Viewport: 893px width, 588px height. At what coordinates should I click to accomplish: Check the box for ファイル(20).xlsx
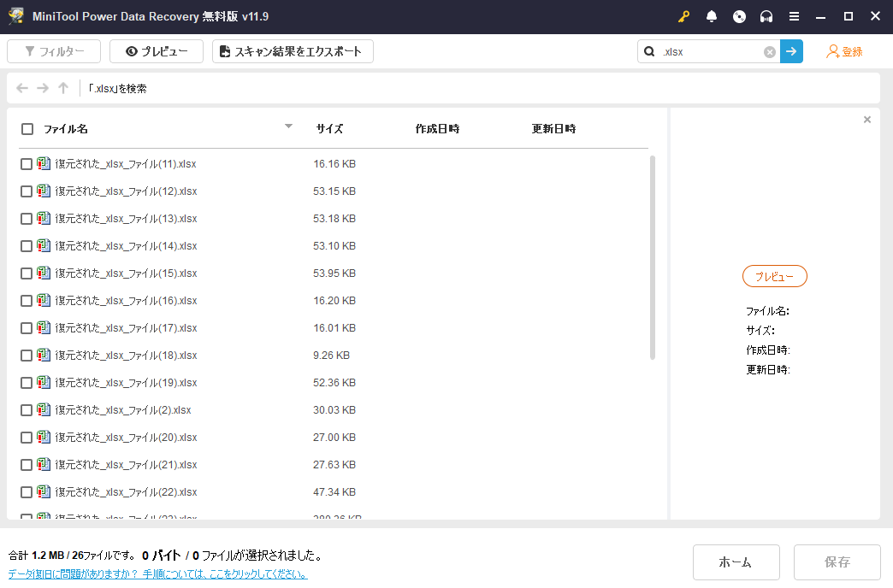27,438
